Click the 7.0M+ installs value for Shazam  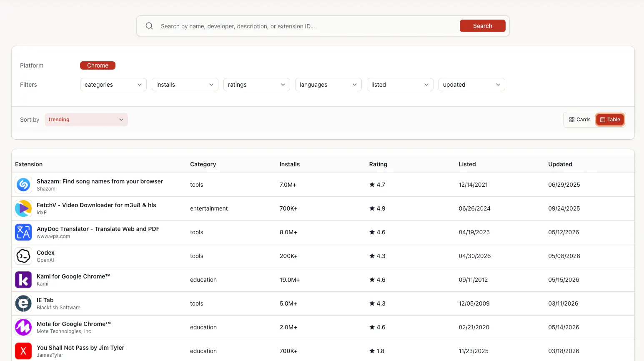288,185
